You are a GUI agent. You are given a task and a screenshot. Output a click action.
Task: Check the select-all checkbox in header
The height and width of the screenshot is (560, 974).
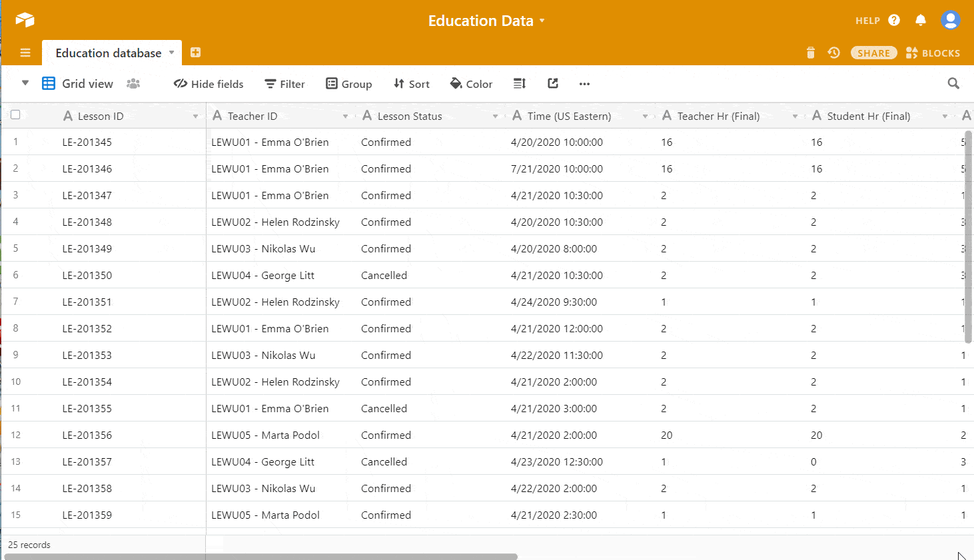15,115
